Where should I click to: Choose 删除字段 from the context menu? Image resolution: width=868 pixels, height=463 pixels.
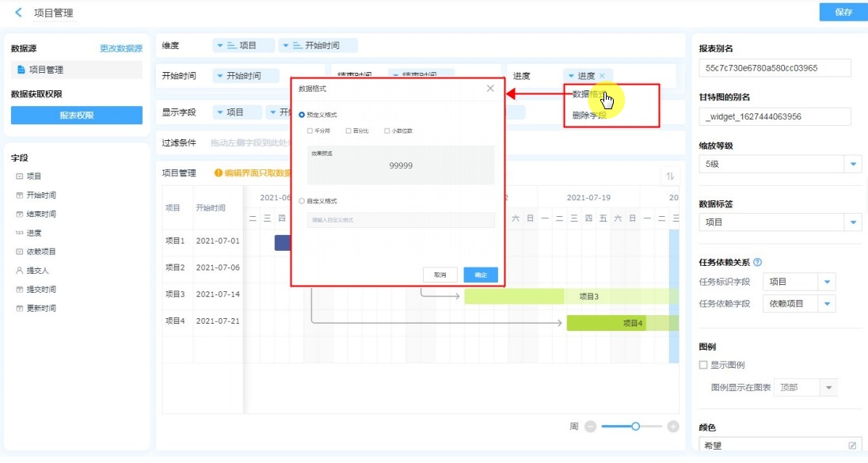[589, 115]
